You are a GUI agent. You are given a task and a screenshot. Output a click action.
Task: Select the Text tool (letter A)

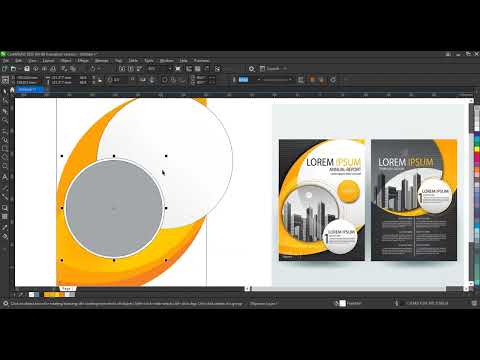[5, 177]
